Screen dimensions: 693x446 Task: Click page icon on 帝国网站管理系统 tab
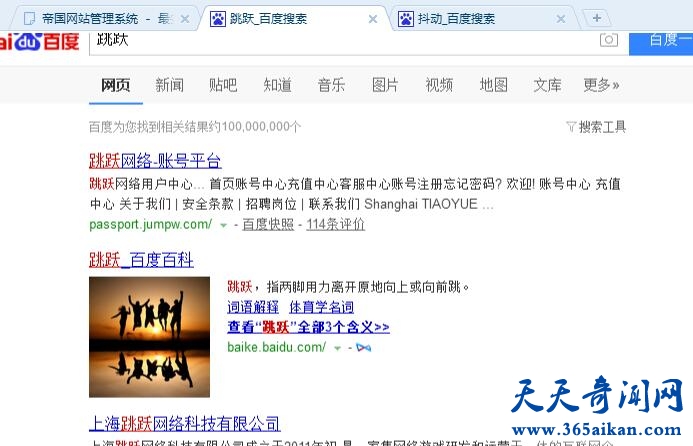click(x=29, y=19)
